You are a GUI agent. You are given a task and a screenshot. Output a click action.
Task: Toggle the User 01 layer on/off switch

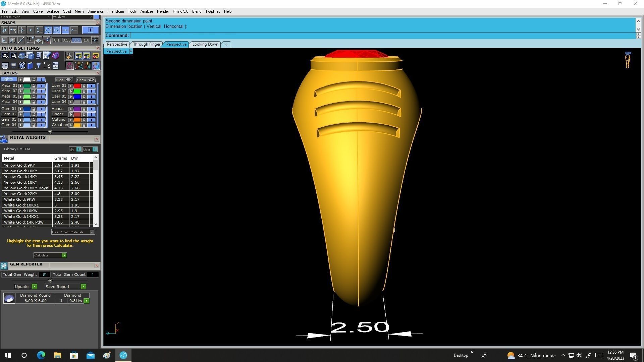coord(91,86)
